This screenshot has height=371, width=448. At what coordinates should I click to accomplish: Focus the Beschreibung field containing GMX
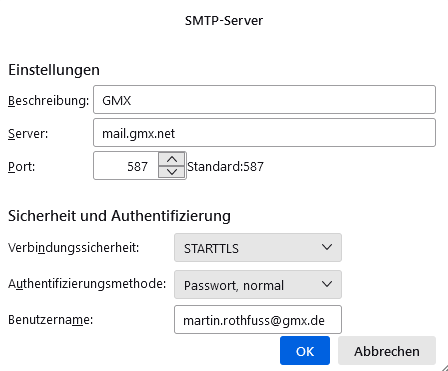tap(264, 100)
